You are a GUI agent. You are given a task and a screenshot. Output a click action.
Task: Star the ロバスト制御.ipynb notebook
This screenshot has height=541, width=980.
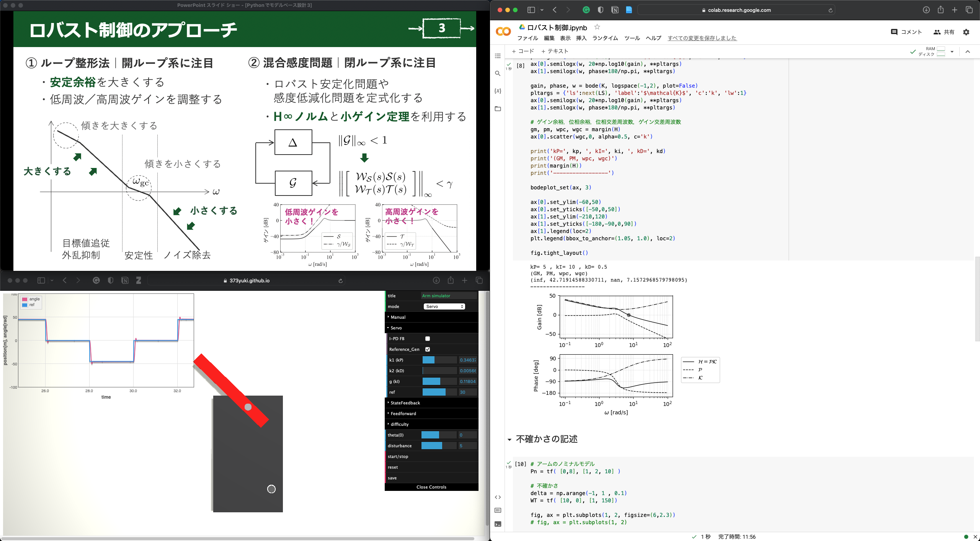[x=597, y=27]
